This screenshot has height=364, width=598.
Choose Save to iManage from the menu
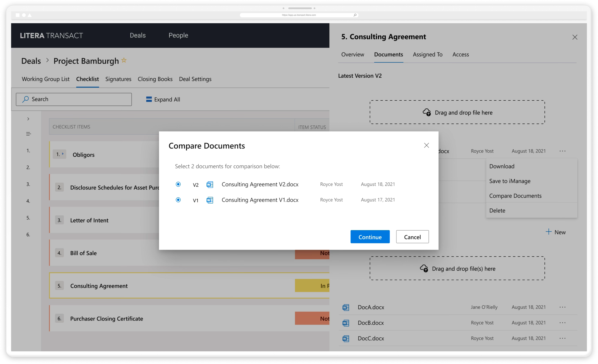(510, 181)
